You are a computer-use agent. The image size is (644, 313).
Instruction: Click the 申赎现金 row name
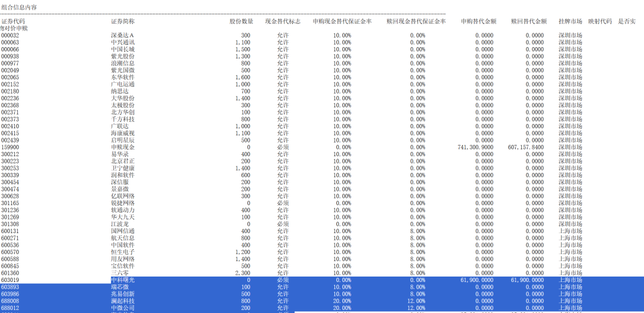[x=123, y=147]
